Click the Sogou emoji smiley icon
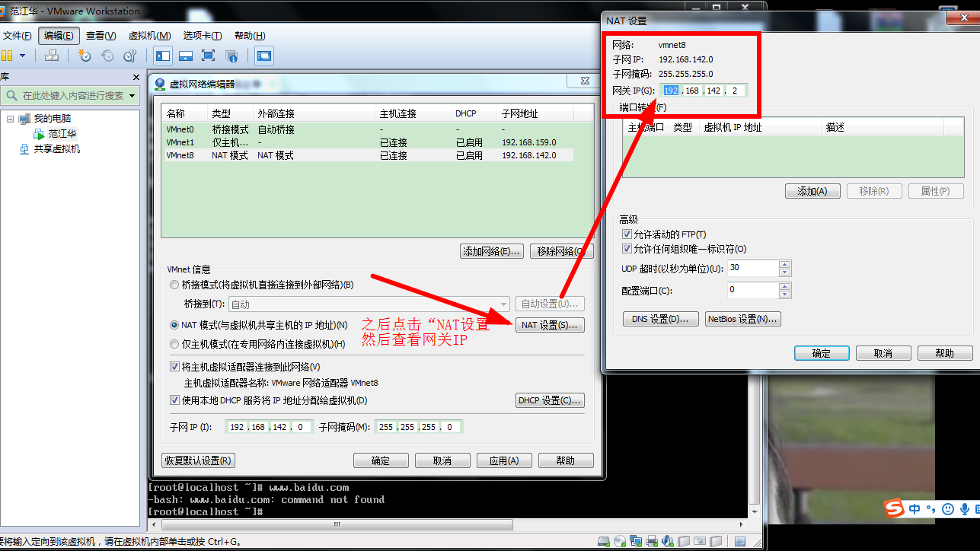This screenshot has height=551, width=980. (x=948, y=509)
